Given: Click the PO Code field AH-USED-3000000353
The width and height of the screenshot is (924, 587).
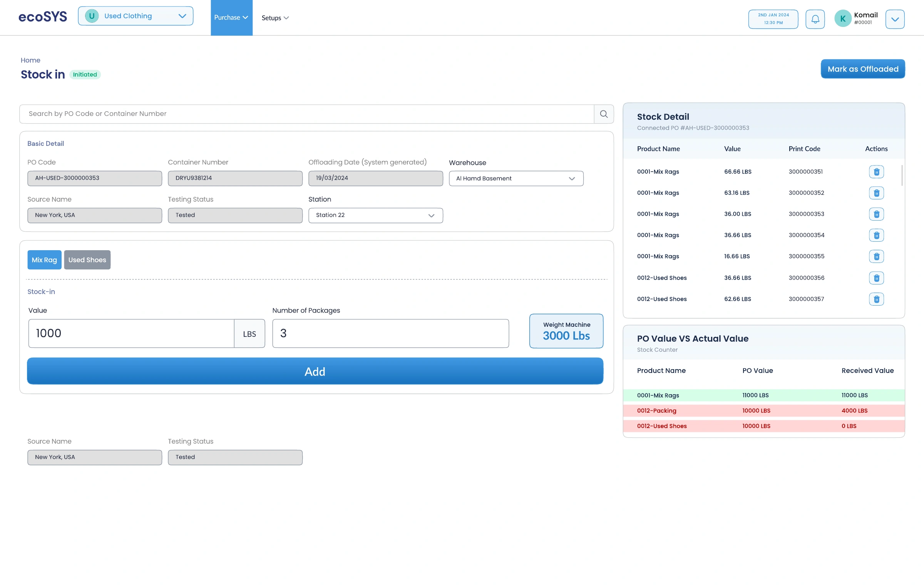Looking at the screenshot, I should [95, 179].
